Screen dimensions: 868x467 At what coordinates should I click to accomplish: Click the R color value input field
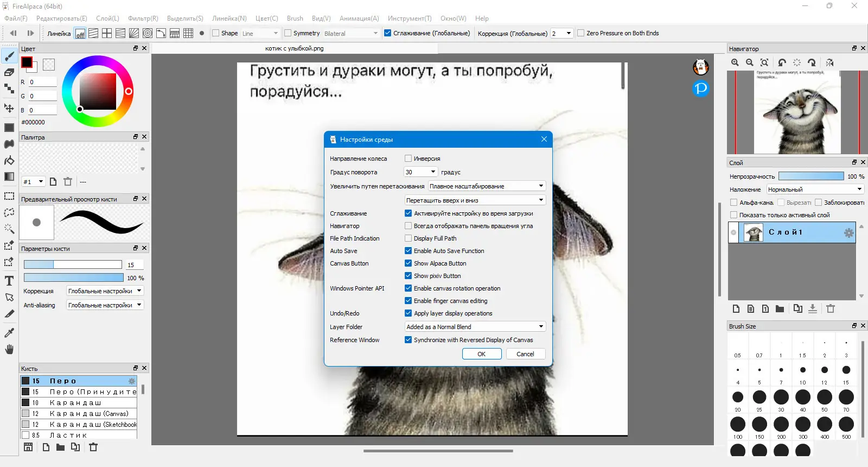[x=43, y=82]
